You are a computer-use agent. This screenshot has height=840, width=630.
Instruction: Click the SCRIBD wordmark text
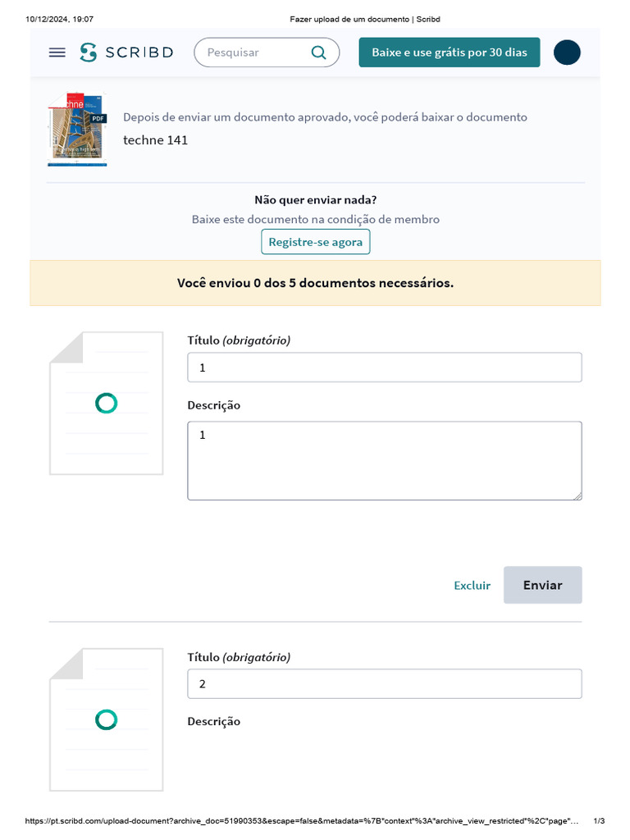point(139,52)
